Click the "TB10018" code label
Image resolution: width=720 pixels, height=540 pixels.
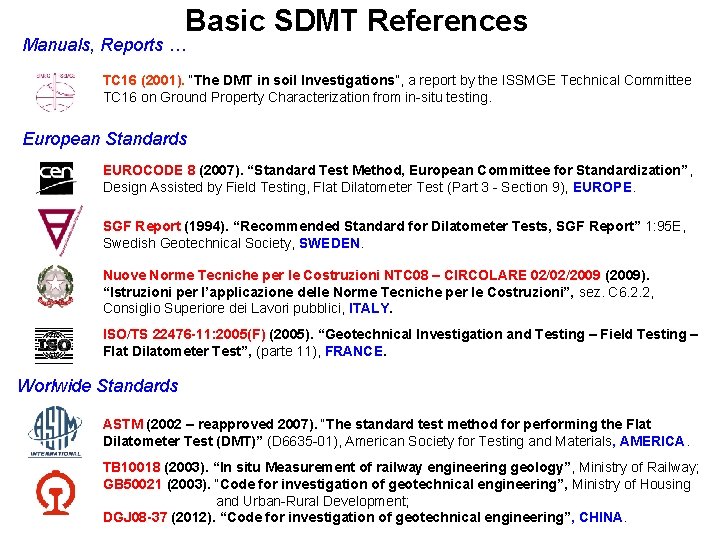click(131, 467)
